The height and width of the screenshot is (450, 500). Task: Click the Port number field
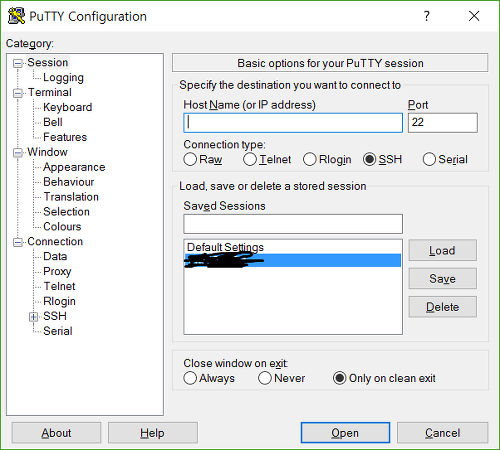click(x=443, y=123)
